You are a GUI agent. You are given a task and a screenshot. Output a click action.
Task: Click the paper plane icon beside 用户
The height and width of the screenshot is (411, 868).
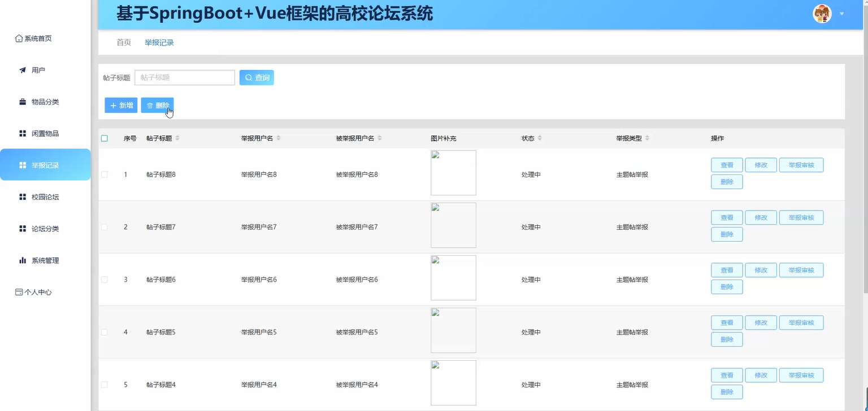(x=23, y=70)
